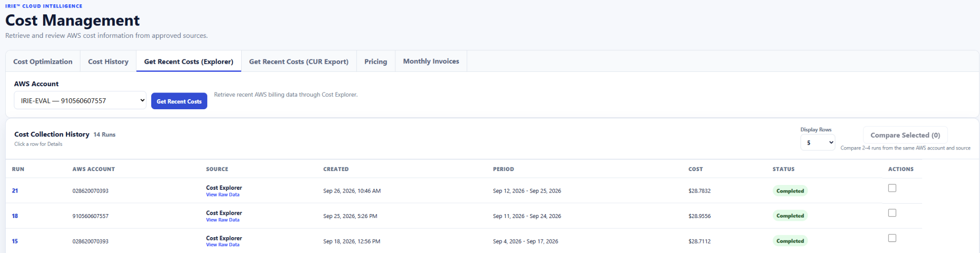Click the RUN column header
The image size is (980, 253).
pos(18,169)
